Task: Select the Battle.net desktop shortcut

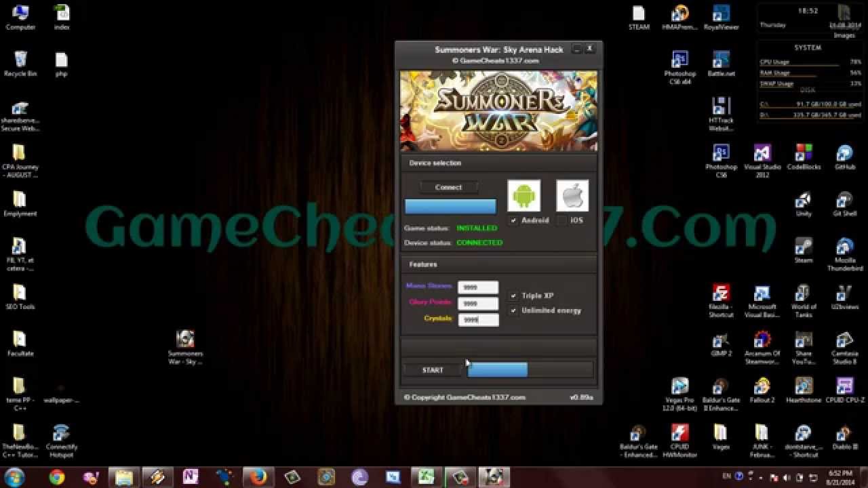Action: click(x=721, y=64)
